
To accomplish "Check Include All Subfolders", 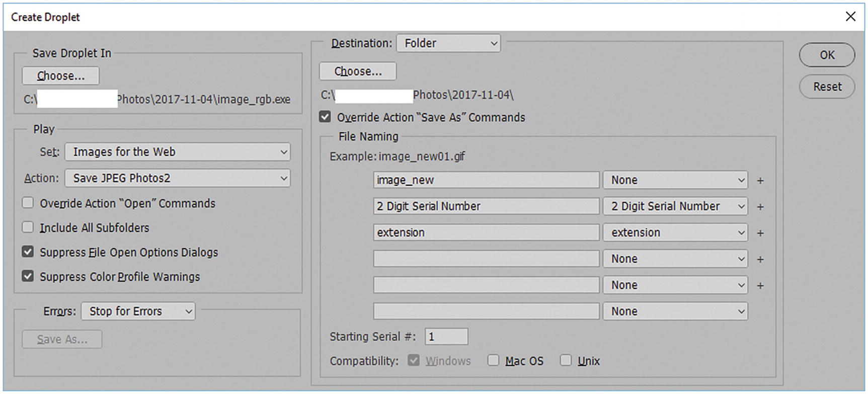I will click(x=28, y=227).
